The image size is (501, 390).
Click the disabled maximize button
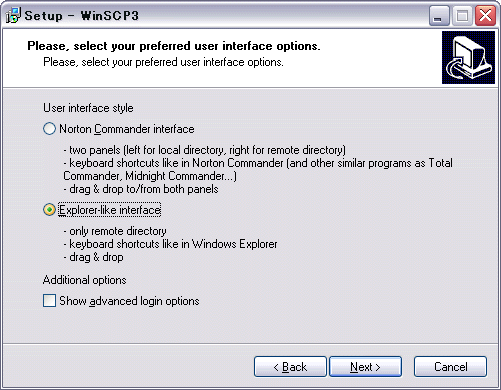pos(462,16)
